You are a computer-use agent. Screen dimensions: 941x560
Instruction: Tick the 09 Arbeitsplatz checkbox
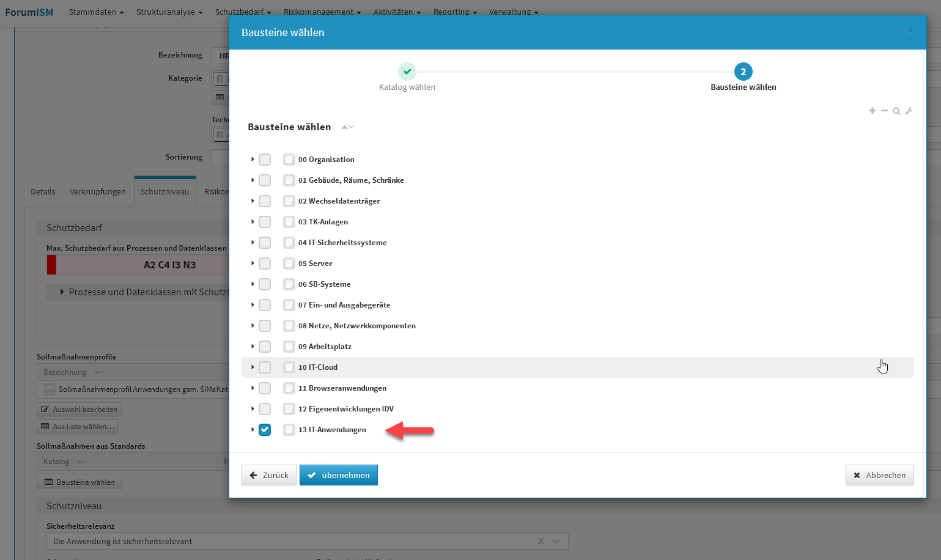pyautogui.click(x=265, y=347)
